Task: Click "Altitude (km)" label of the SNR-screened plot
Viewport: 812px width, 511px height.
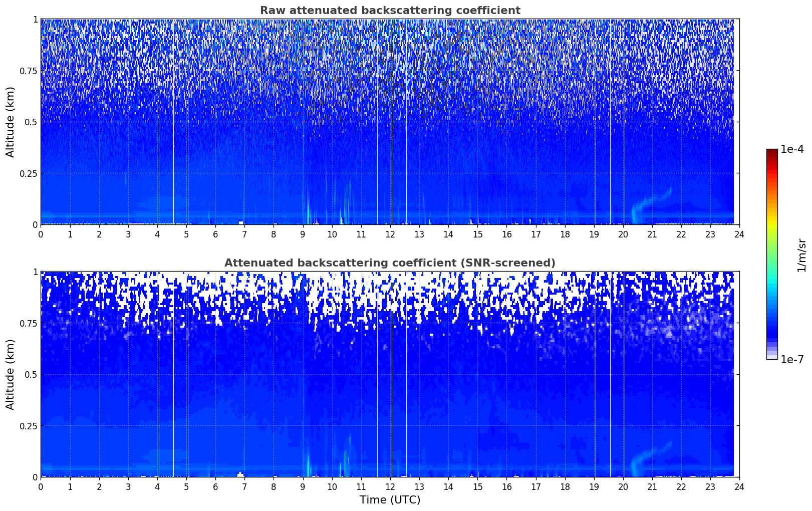Action: click(11, 374)
